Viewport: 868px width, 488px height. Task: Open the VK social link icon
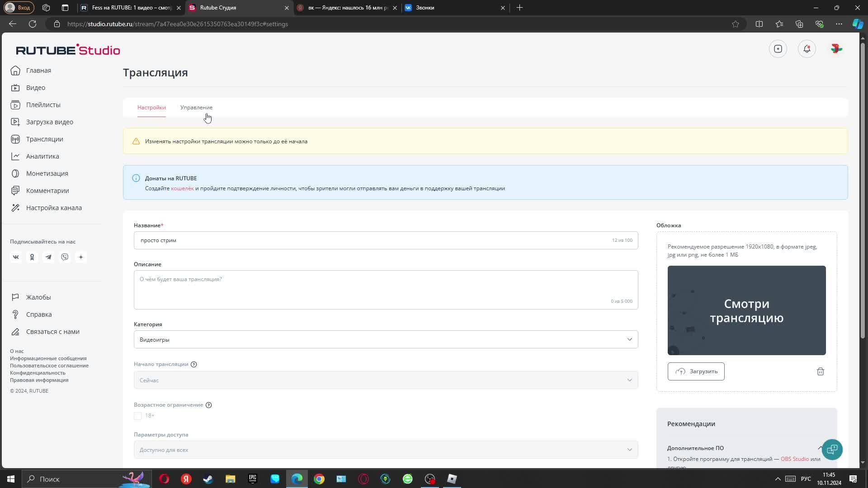click(x=16, y=257)
